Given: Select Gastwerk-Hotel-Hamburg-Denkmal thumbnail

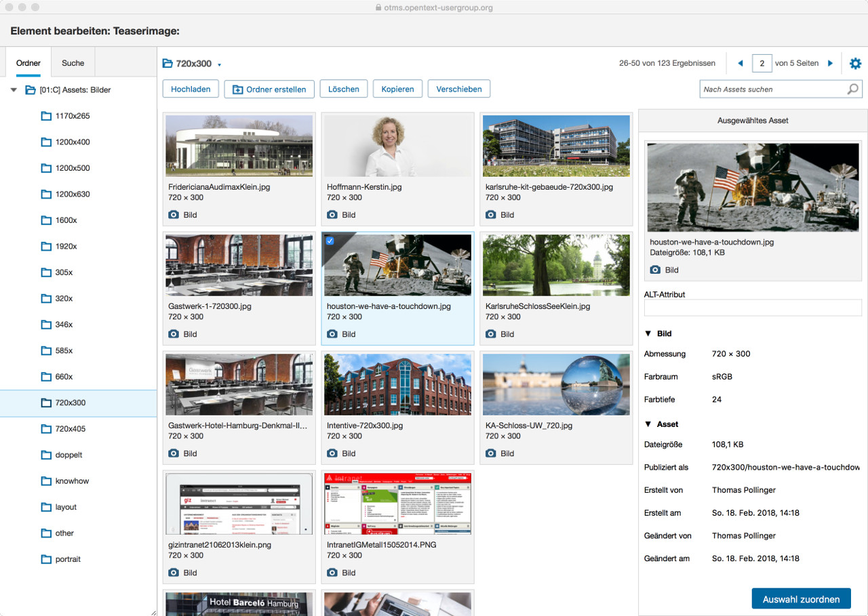Looking at the screenshot, I should pos(239,384).
